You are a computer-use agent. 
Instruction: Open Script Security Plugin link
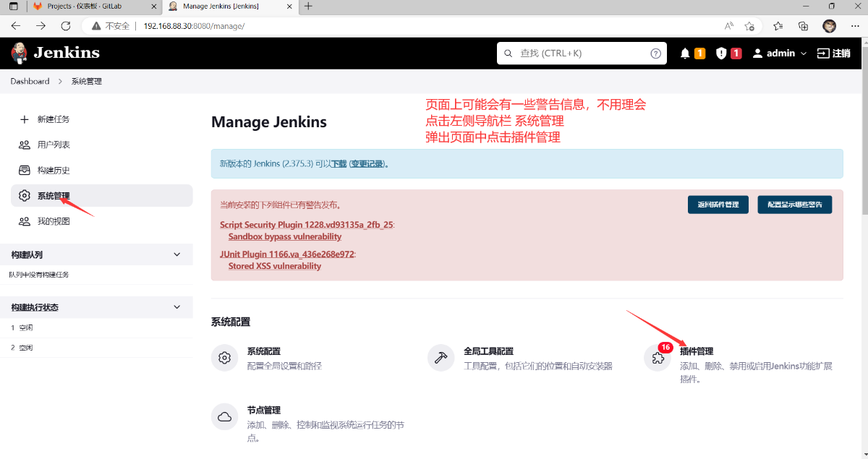point(307,225)
